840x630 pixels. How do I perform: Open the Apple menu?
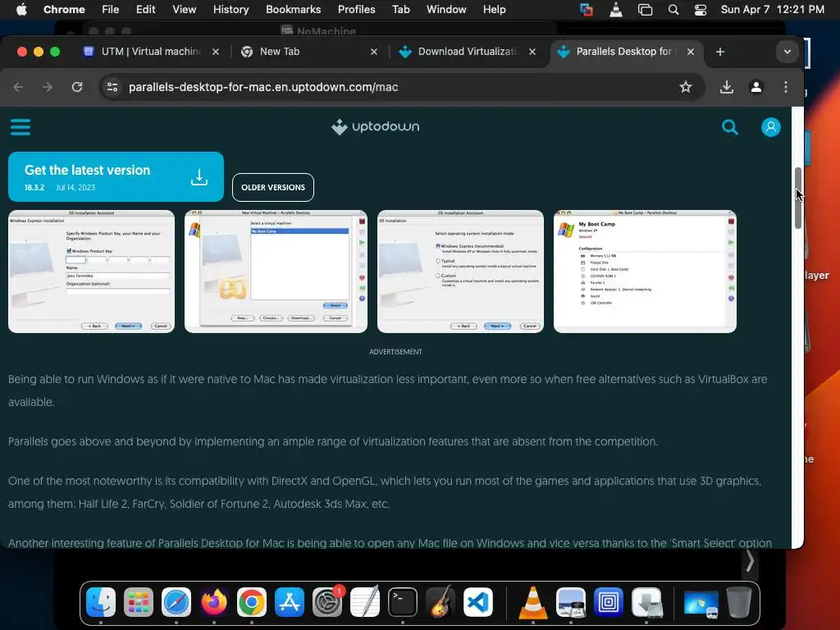[21, 9]
